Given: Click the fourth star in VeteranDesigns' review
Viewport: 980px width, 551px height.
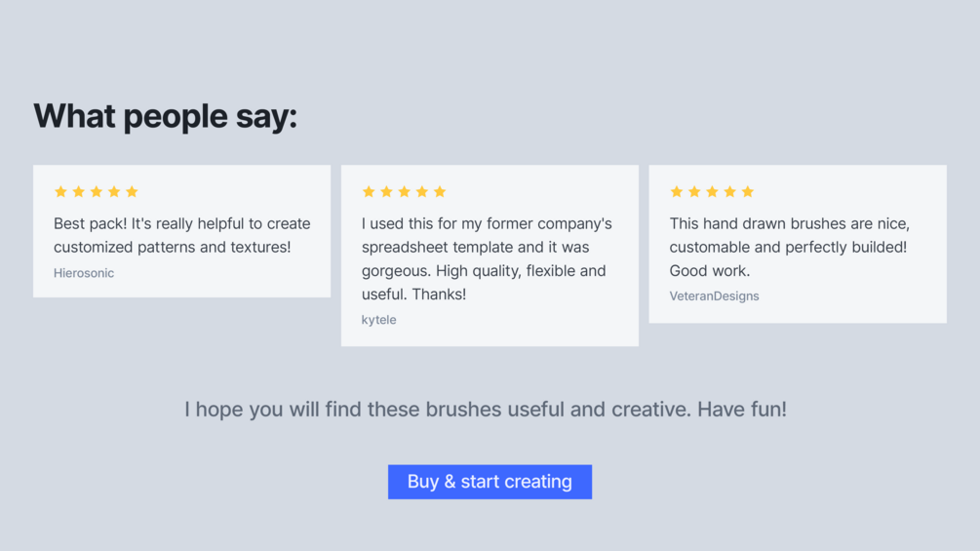Looking at the screenshot, I should 729,192.
